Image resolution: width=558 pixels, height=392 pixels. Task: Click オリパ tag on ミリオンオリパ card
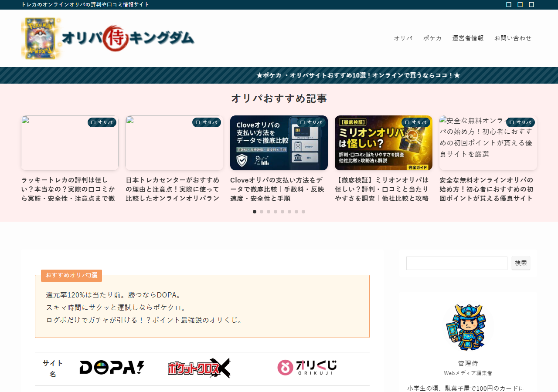coord(416,122)
